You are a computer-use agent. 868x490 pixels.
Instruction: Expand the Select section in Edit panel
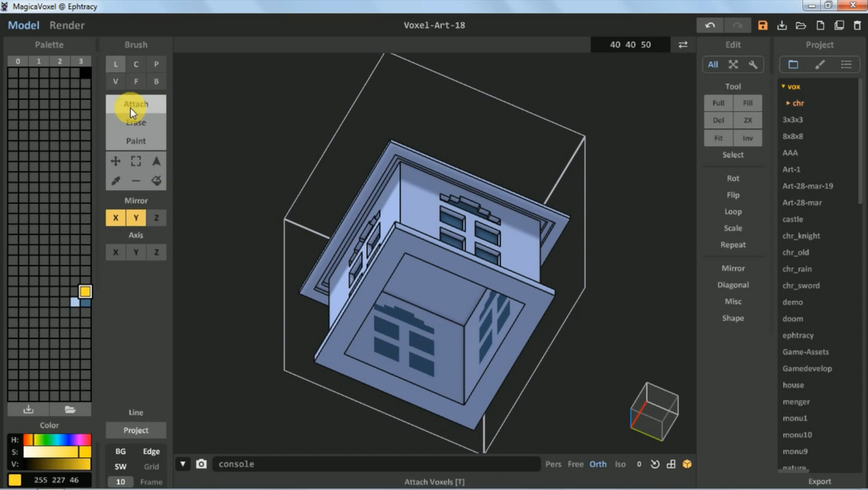tap(733, 155)
